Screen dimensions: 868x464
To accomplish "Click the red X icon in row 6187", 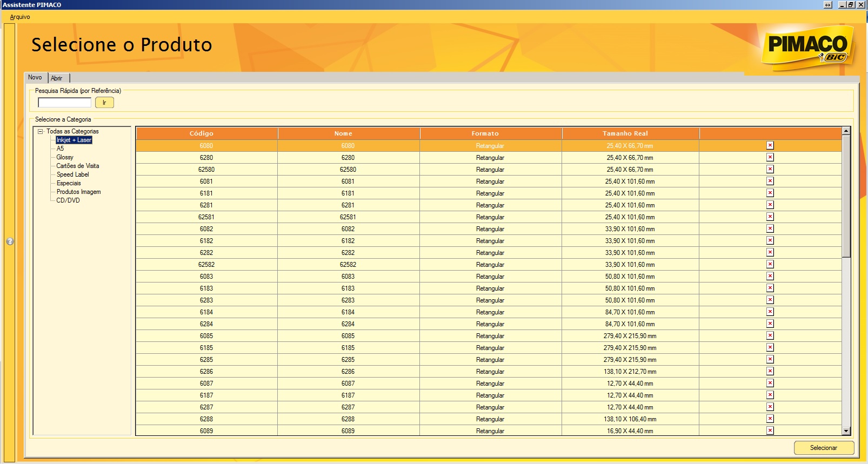I will tap(770, 395).
